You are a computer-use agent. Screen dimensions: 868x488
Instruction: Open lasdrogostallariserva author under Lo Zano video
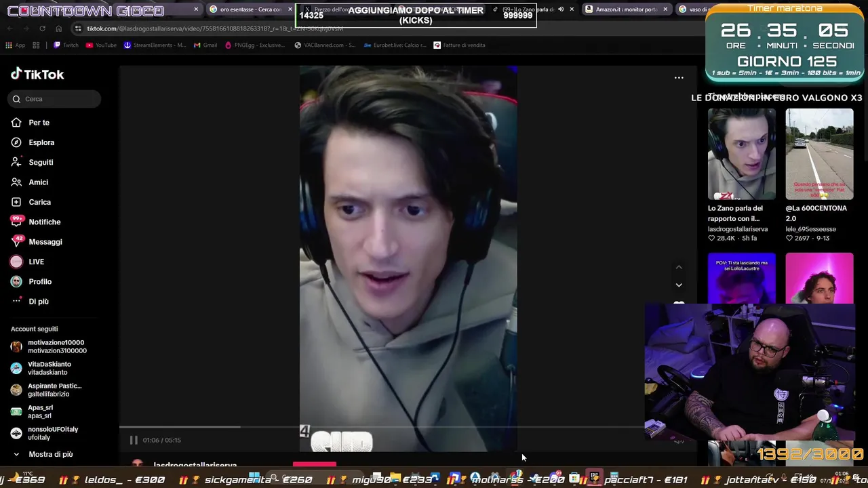point(738,229)
